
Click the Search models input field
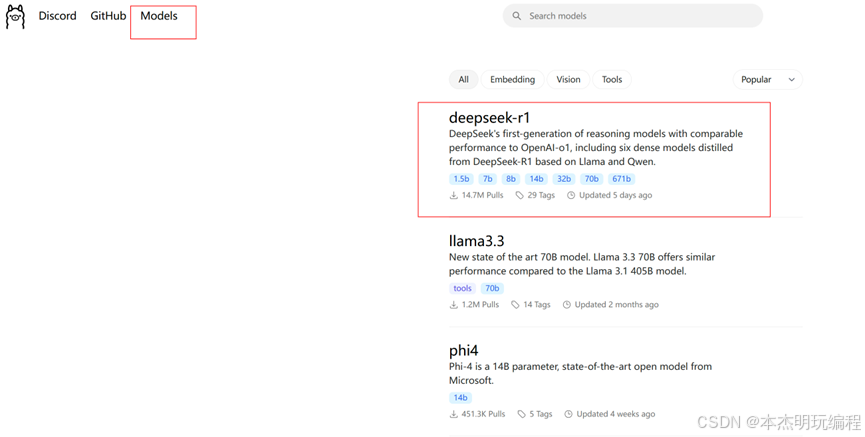click(633, 16)
